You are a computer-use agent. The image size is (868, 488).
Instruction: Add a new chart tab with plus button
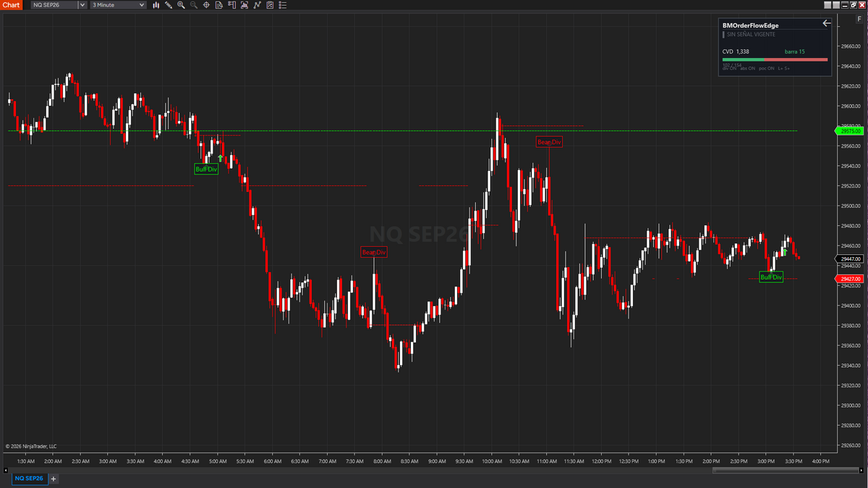(x=53, y=479)
